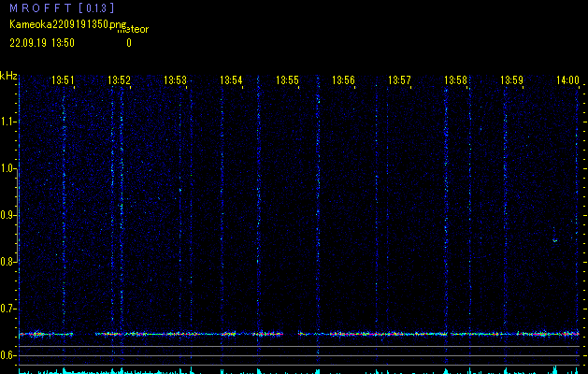Click the 13:56 time marker

(x=343, y=80)
